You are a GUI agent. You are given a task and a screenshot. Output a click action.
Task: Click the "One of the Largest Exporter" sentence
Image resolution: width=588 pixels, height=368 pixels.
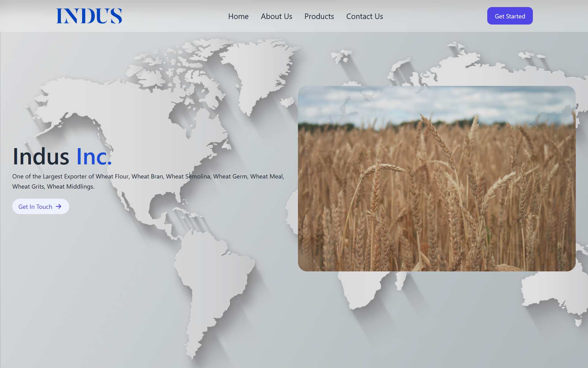148,176
